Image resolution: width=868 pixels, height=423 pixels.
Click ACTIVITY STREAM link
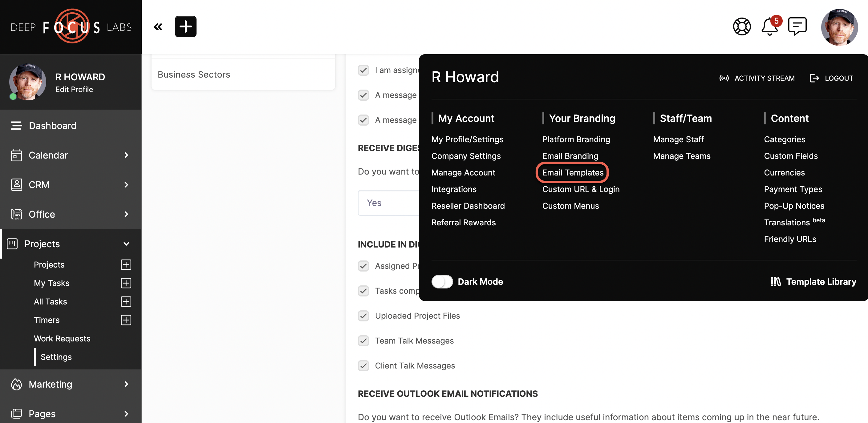click(x=764, y=78)
